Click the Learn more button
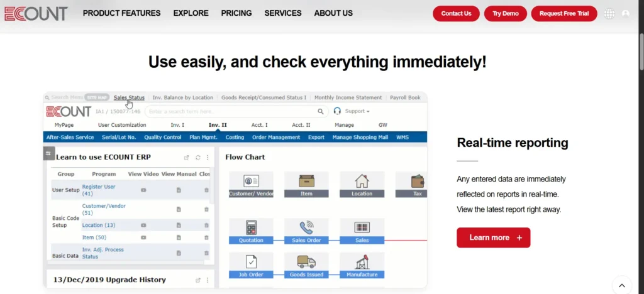This screenshot has width=644, height=294. click(493, 238)
